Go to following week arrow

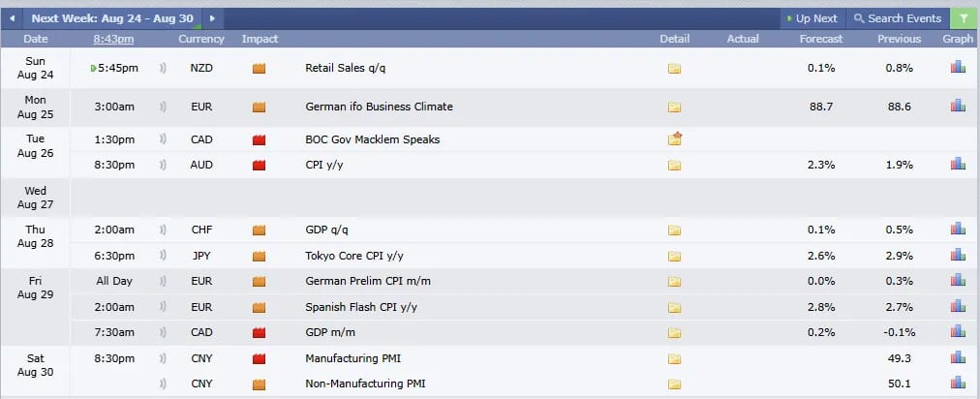click(212, 18)
